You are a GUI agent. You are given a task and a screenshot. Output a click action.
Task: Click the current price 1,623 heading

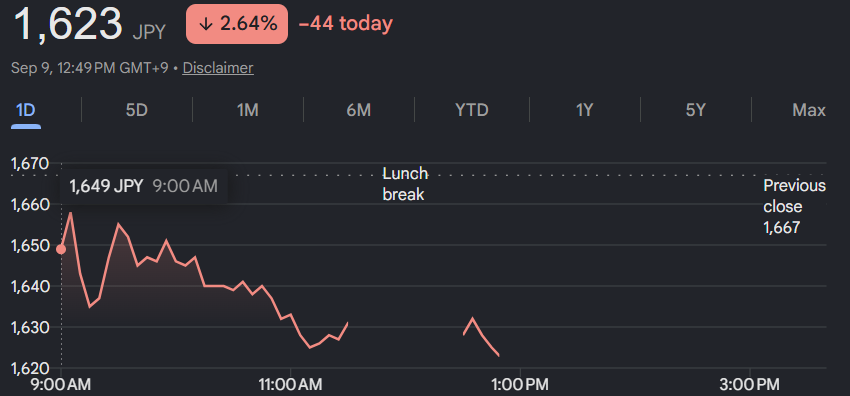(68, 24)
